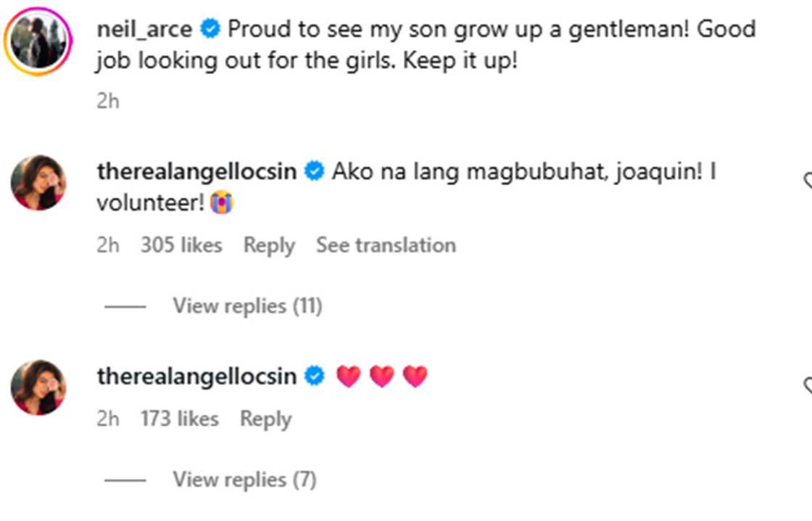
Task: Expand View replies (11) under Angel's comment
Action: [246, 305]
